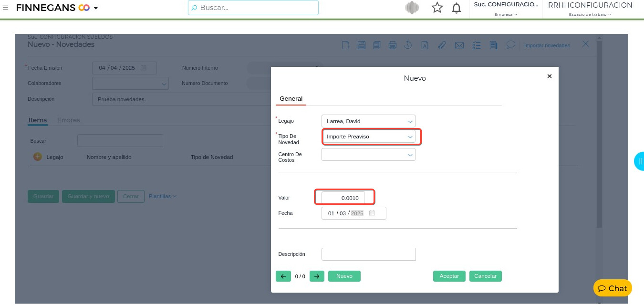Click the Nuevo button in dialog
The width and height of the screenshot is (644, 306).
(344, 276)
